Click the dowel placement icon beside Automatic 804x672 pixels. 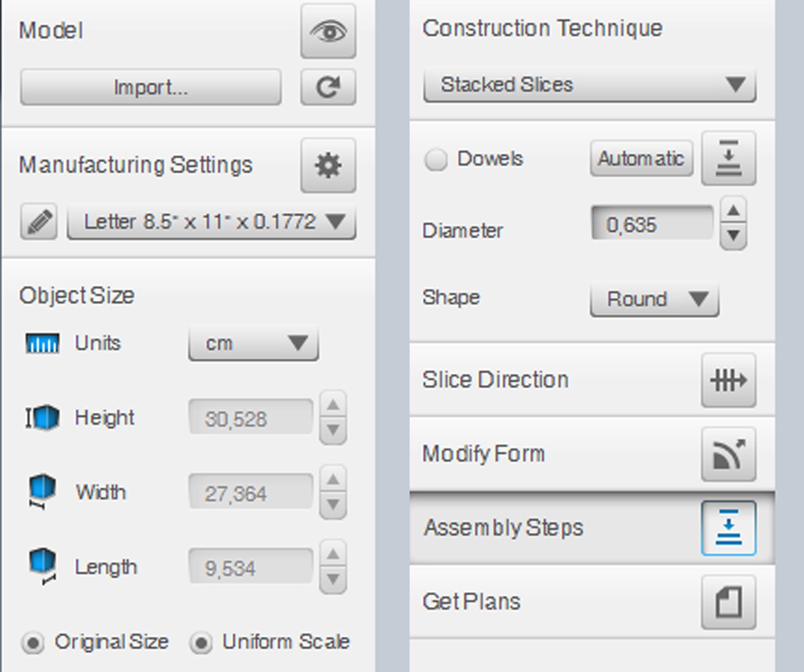pos(728,158)
